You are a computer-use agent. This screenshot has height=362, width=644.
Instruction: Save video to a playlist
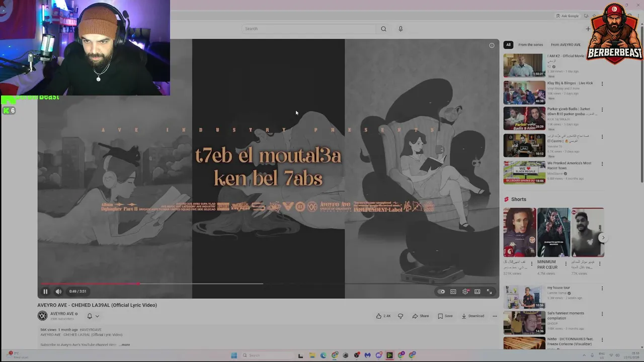click(x=445, y=316)
